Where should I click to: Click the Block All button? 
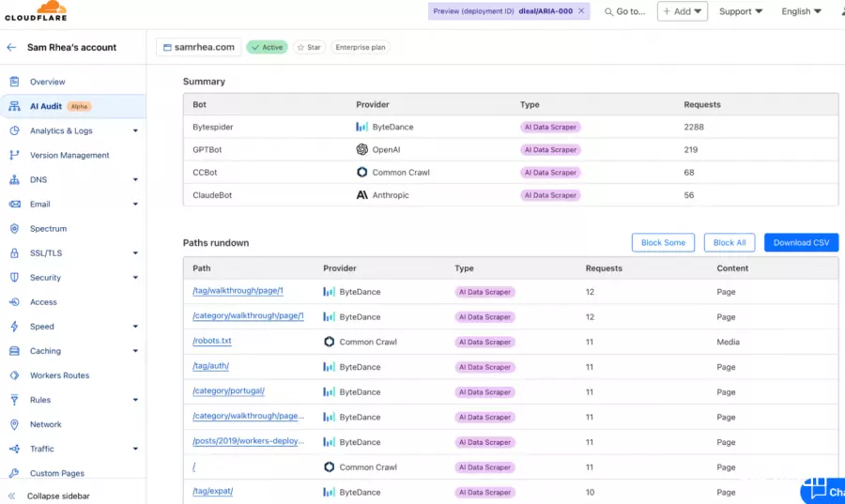point(730,243)
